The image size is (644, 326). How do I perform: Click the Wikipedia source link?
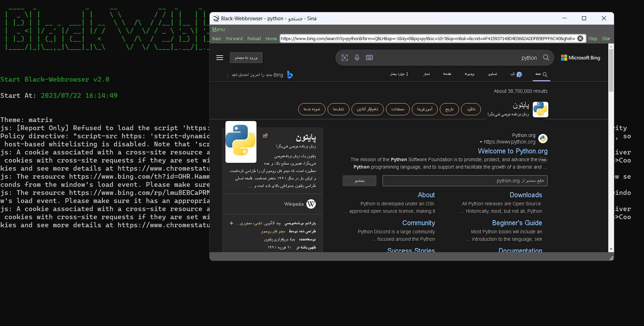294,204
